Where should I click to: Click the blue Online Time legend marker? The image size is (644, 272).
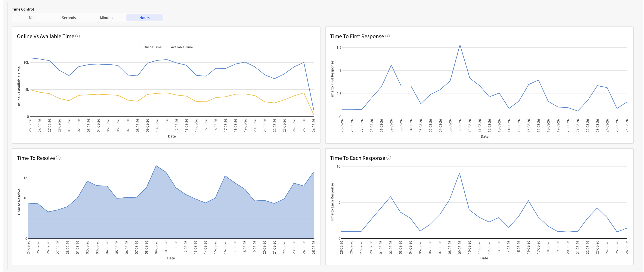pos(141,47)
